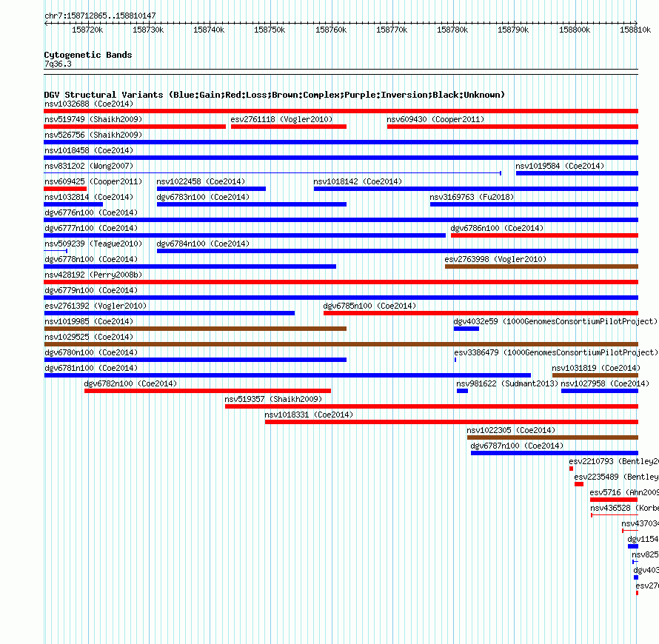This screenshot has height=644, width=659.
Task: Open the esv2761118 (Vogler2010) variant label
Action: (281, 119)
